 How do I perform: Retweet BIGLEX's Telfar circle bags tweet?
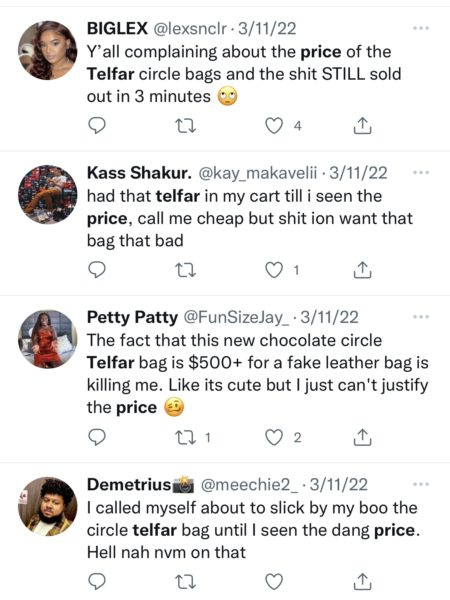[x=185, y=126]
